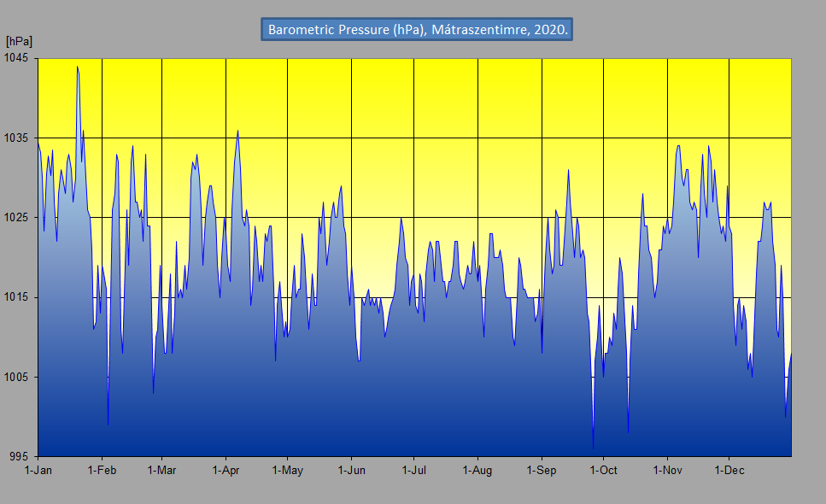
Task: Select the 1015 y-axis tick label
Action: pos(18,297)
